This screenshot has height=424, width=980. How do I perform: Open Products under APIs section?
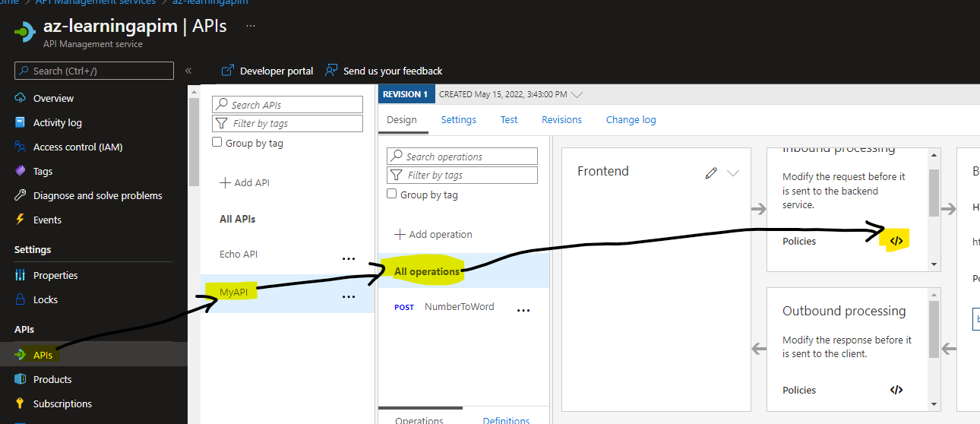tap(52, 379)
